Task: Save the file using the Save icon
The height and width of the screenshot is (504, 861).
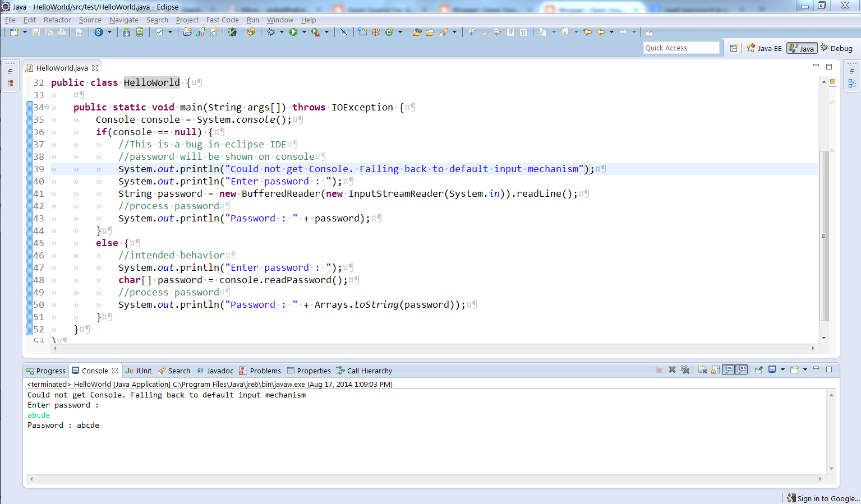Action: click(35, 32)
